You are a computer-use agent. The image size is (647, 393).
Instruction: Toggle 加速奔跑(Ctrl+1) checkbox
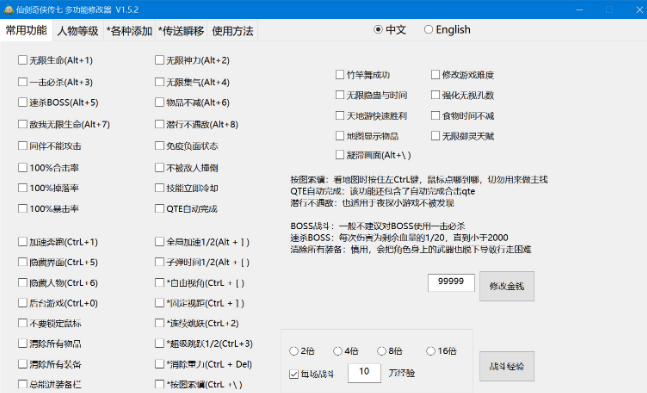point(23,241)
